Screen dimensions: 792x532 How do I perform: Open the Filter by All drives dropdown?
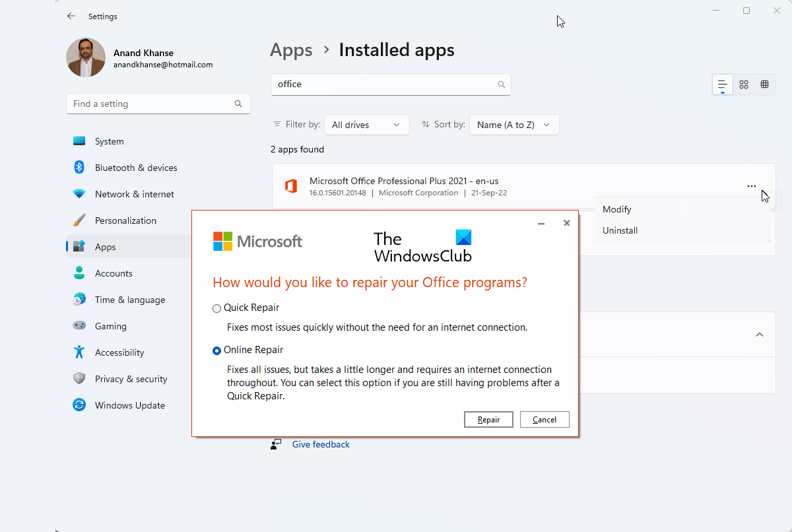click(366, 125)
